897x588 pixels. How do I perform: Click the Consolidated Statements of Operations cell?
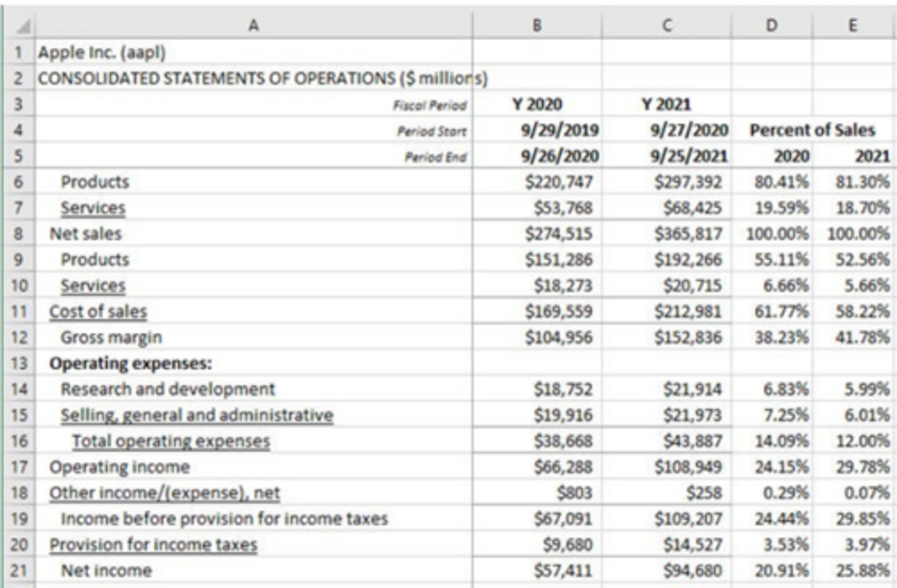tap(262, 78)
